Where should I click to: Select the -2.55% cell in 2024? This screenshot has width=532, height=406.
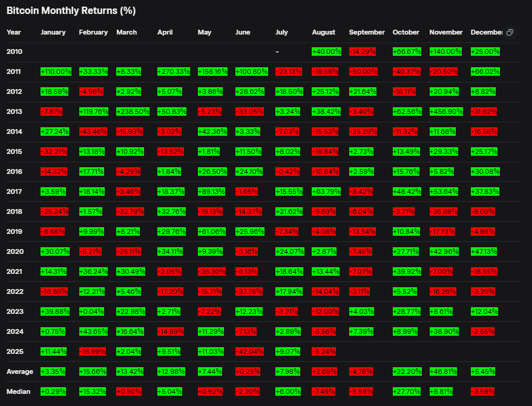482,331
